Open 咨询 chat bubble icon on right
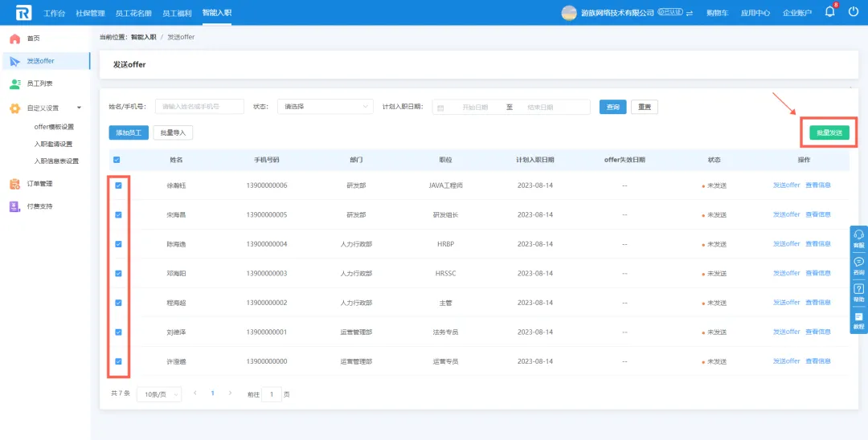Viewport: 868px width, 440px height. click(858, 262)
